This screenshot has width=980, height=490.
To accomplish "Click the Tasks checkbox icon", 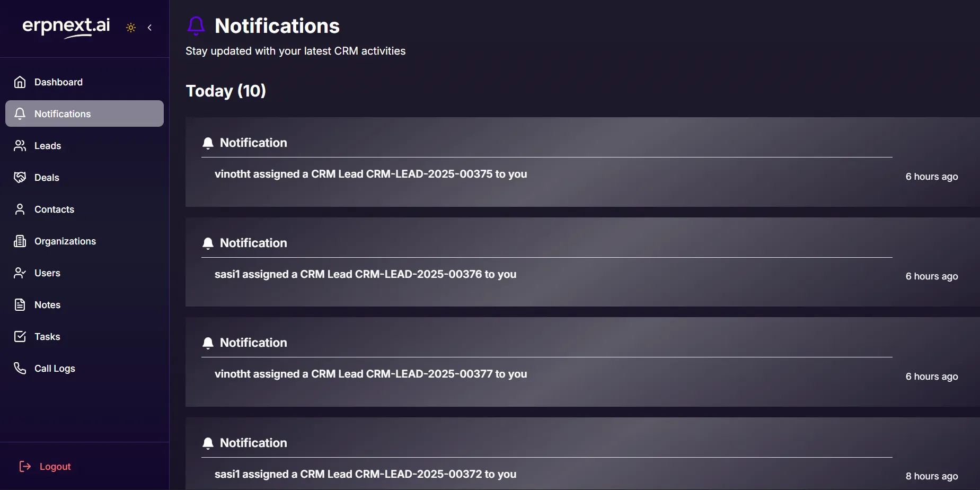I will 20,337.
